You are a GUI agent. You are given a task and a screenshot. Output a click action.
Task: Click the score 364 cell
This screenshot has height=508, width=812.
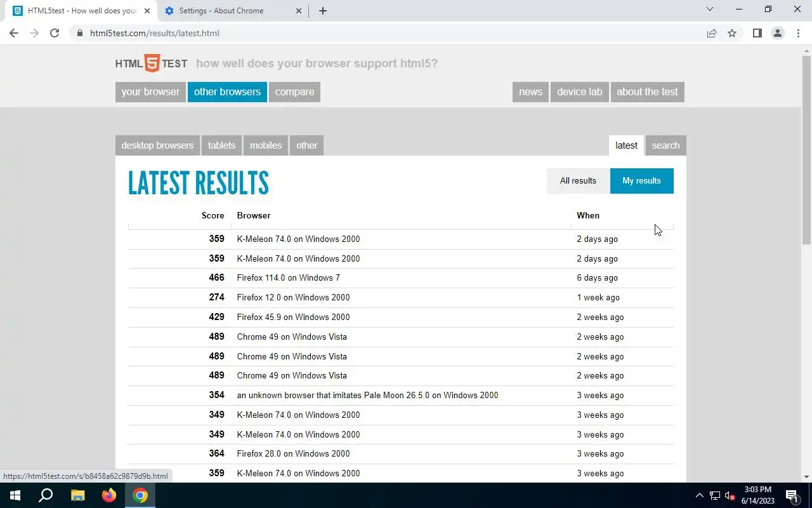pyautogui.click(x=216, y=453)
